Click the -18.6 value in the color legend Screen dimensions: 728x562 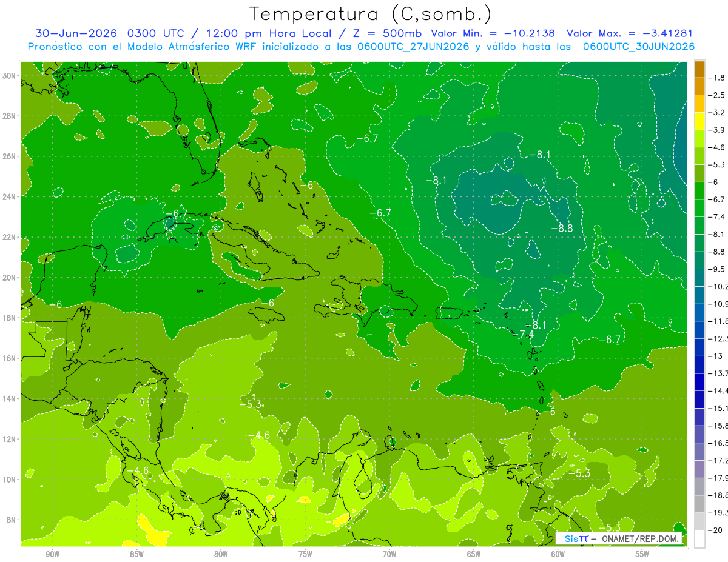point(718,495)
